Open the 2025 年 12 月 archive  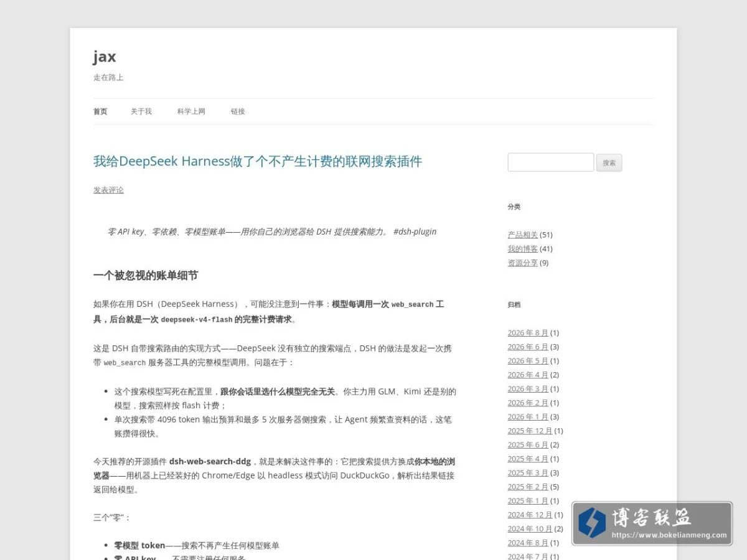[530, 431]
